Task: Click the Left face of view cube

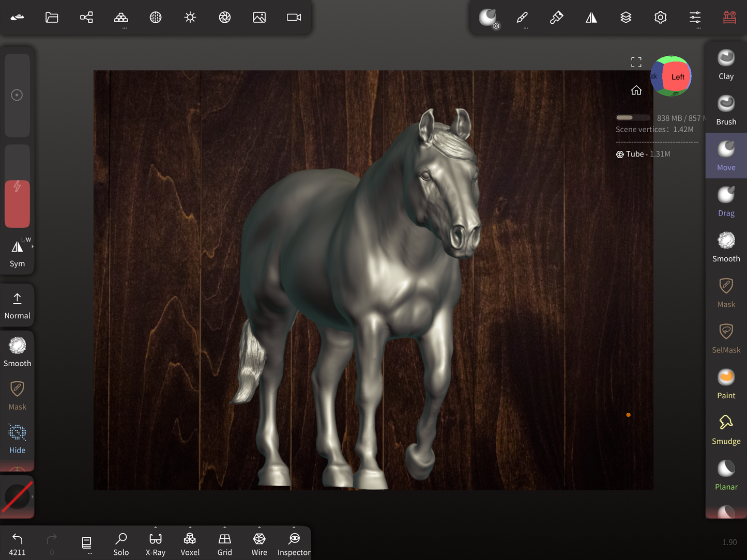Action: click(677, 77)
